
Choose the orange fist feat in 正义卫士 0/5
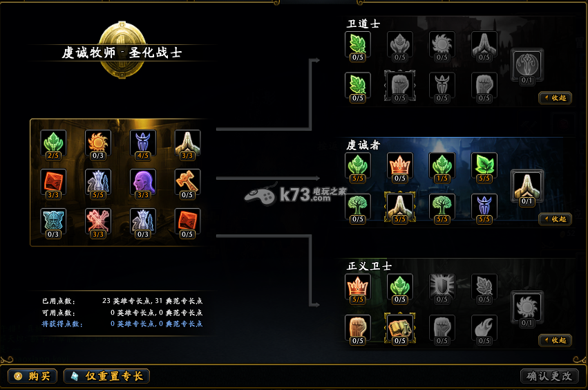pyautogui.click(x=358, y=329)
